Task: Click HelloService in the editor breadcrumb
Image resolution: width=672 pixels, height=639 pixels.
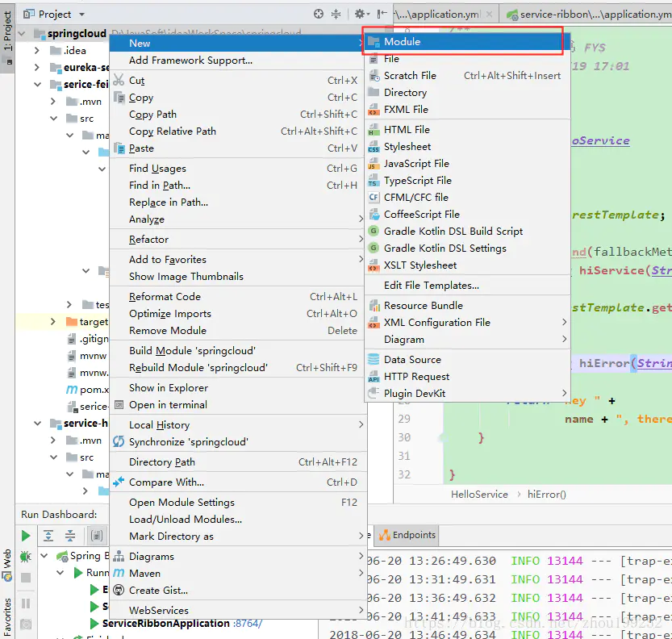Action: [479, 494]
